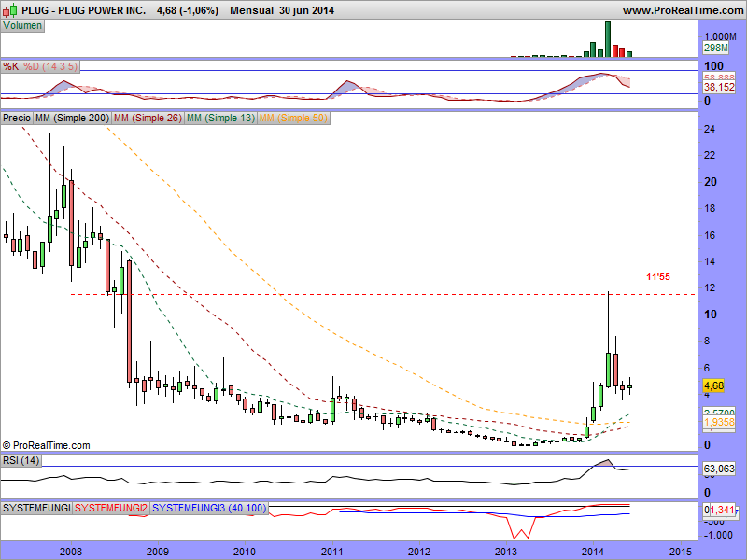Viewport: 747px width, 560px height.
Task: Click the candlestick icon beside PLUG title
Action: click(10, 10)
